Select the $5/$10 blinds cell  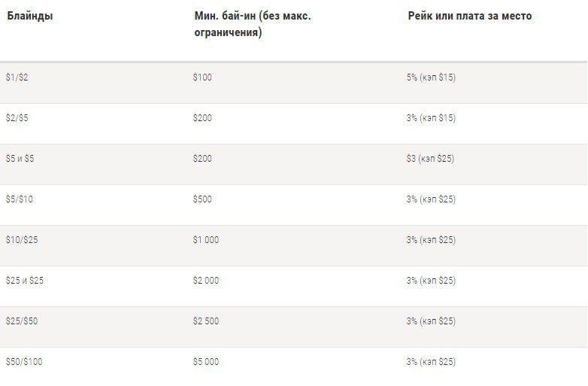pos(20,199)
